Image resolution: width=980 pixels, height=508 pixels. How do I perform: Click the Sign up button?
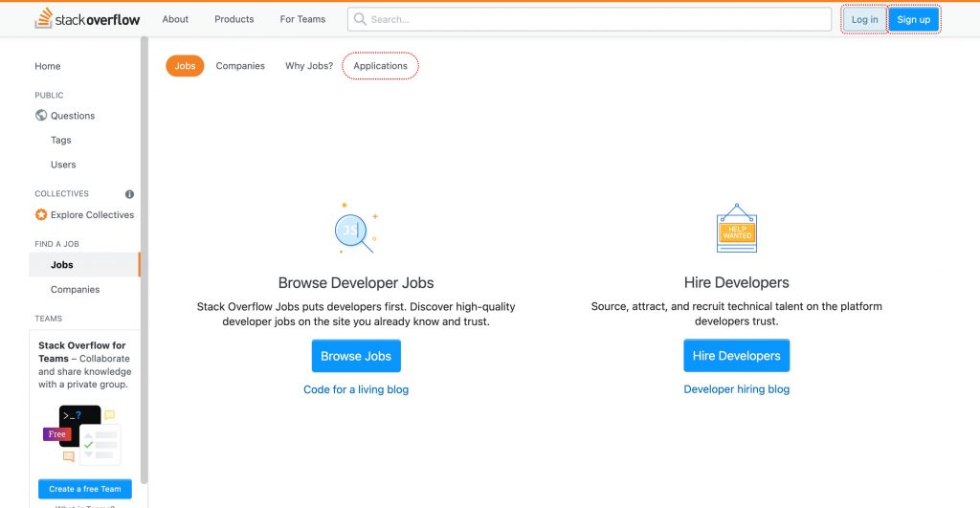coord(914,19)
